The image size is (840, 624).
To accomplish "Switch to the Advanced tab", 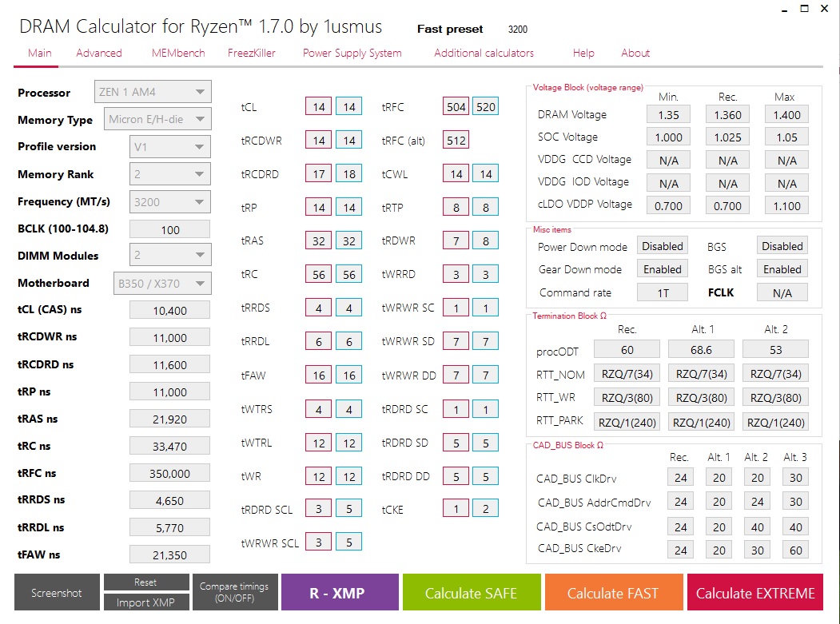I will click(x=98, y=53).
